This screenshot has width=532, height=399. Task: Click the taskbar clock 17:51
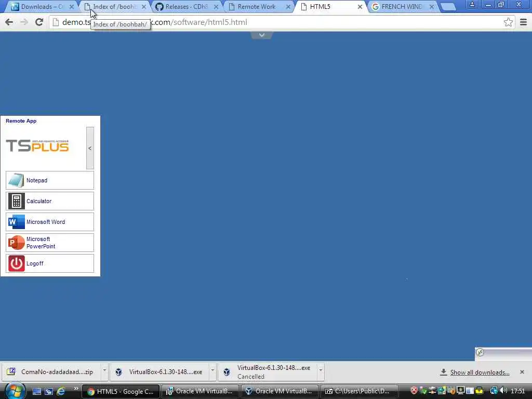[x=517, y=391]
